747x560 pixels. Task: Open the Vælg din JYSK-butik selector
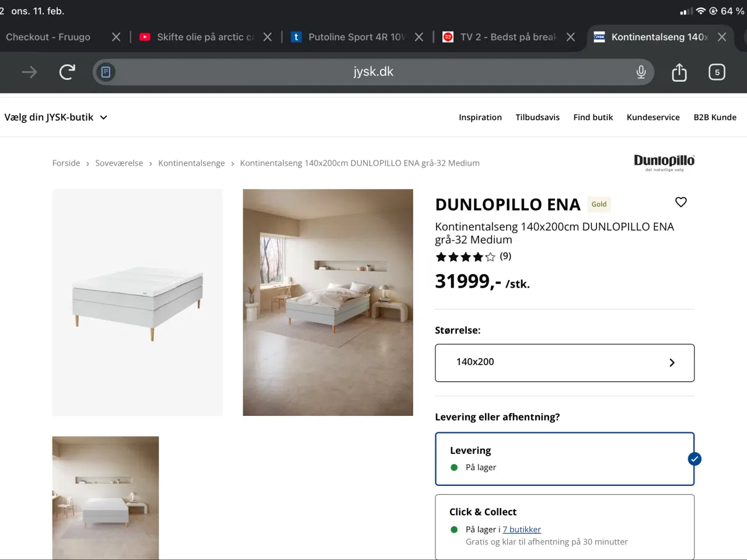click(x=55, y=117)
